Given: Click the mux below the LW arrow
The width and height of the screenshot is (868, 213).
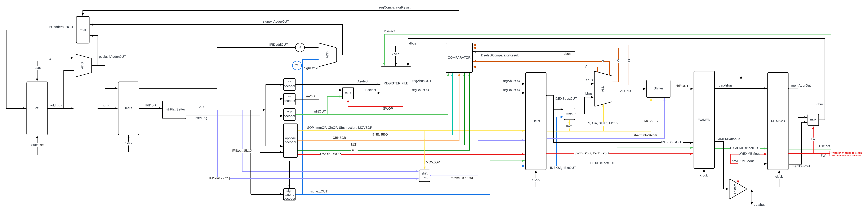Looking at the screenshot, I should point(813,120).
